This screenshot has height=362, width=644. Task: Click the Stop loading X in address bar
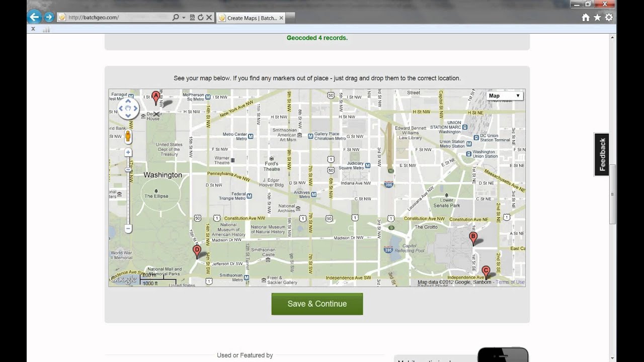pos(209,18)
